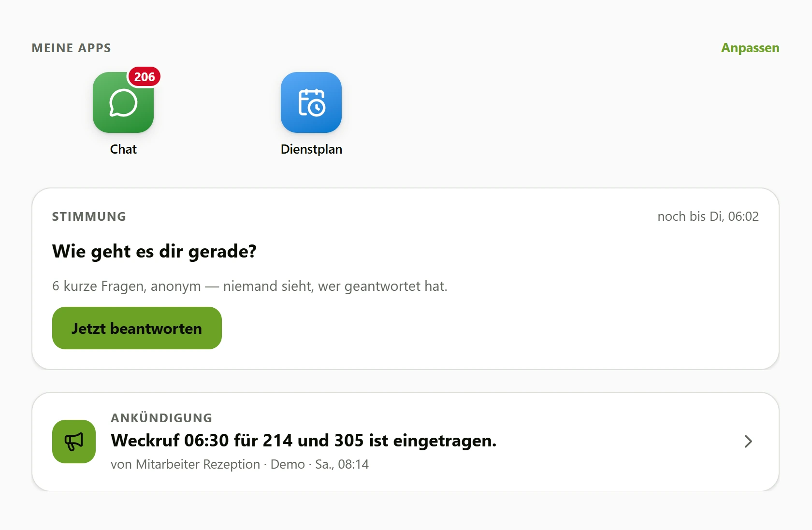This screenshot has height=530, width=812.
Task: Click the 'Chat' app label
Action: pyautogui.click(x=123, y=149)
